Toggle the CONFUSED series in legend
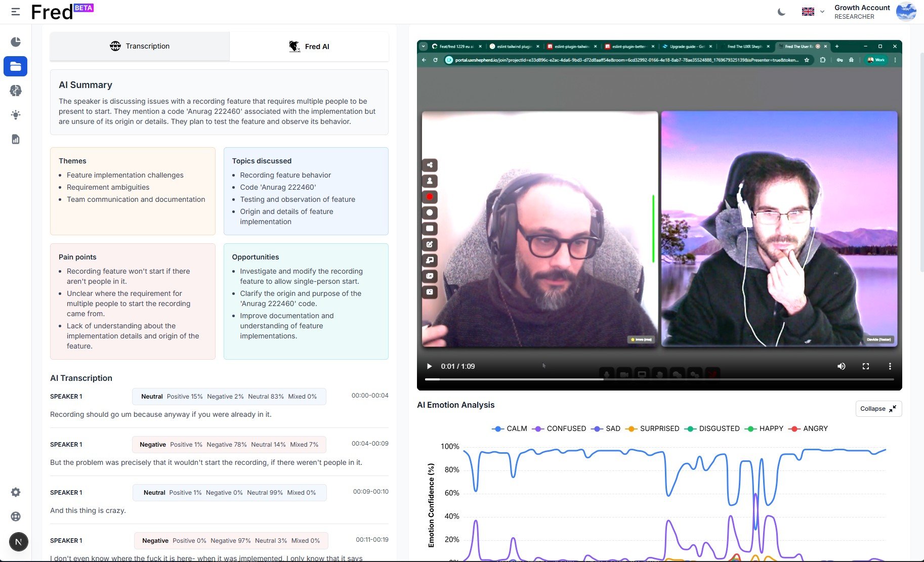 click(559, 428)
